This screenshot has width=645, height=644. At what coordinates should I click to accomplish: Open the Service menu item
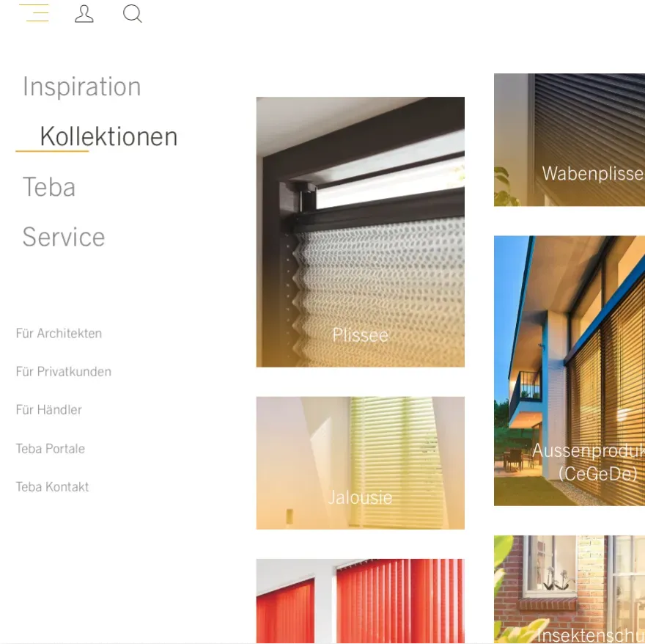click(x=64, y=237)
